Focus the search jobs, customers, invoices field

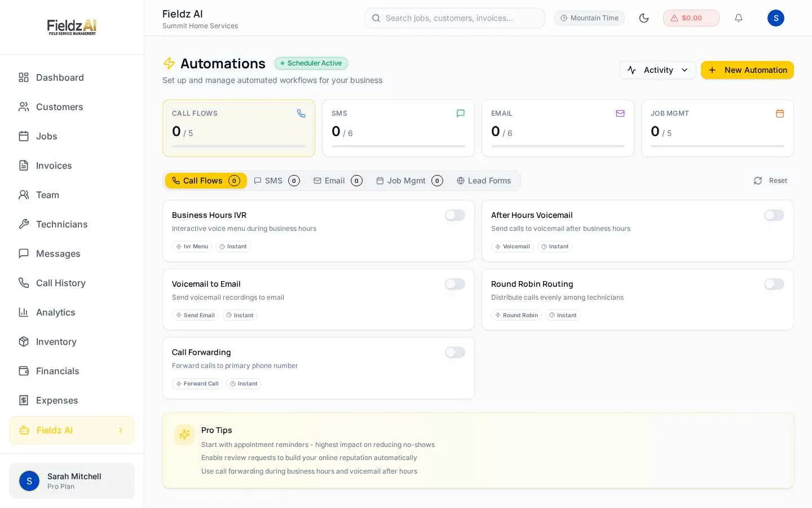click(455, 18)
